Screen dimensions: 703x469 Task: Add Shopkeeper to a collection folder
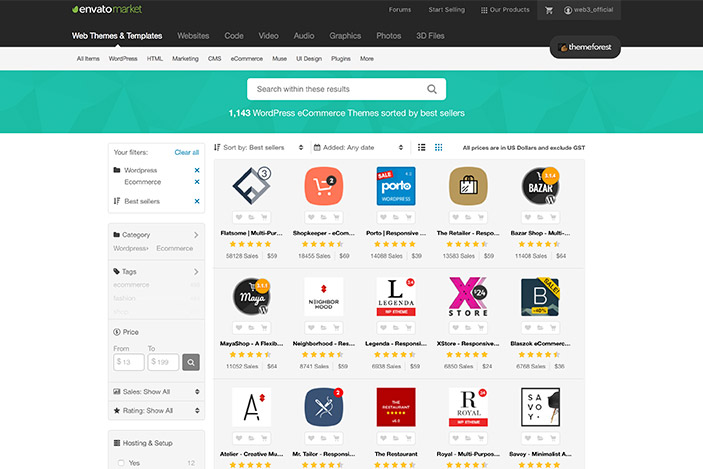324,217
